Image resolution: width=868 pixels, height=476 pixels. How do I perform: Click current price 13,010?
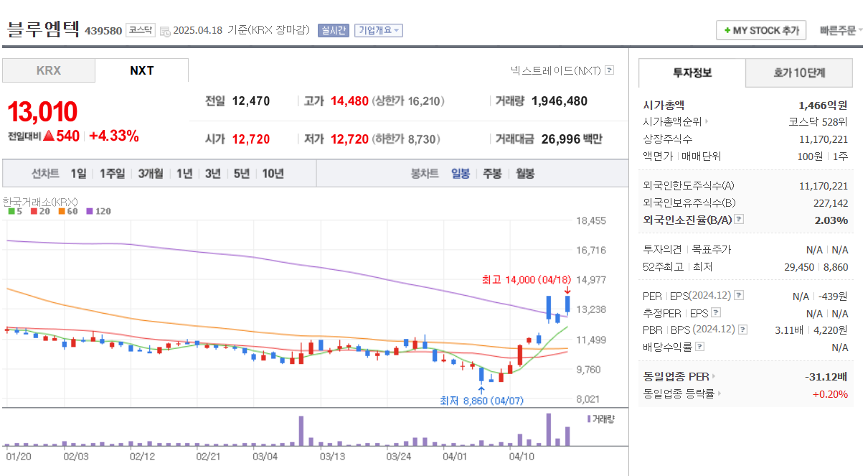pyautogui.click(x=42, y=112)
